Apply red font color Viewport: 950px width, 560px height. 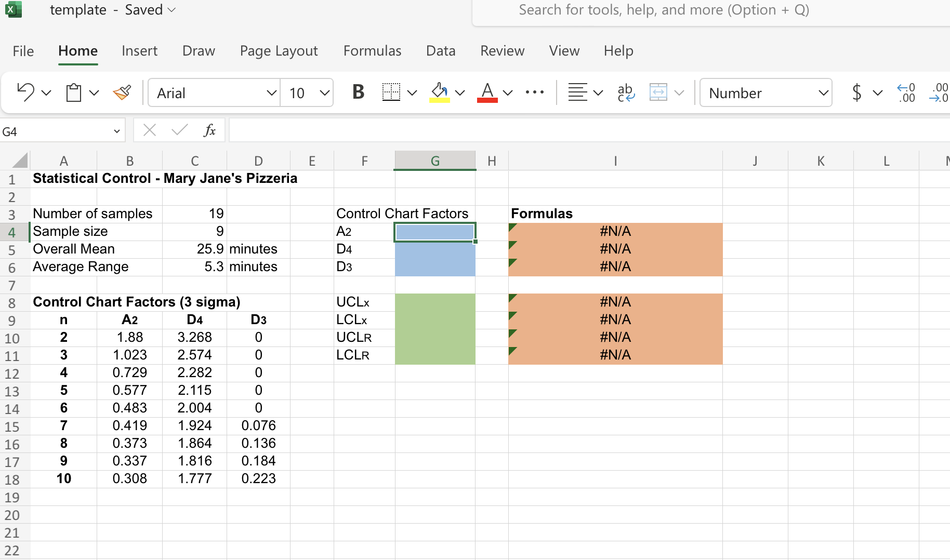click(487, 92)
